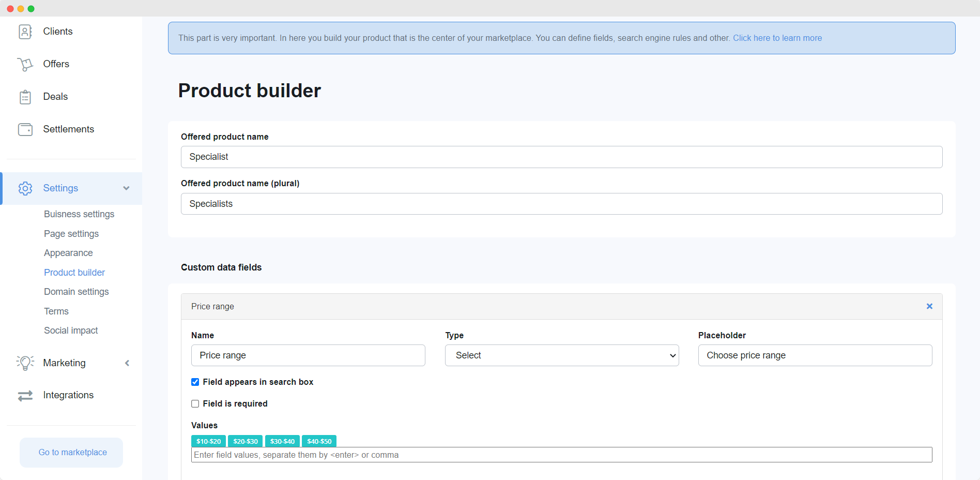980x480 pixels.
Task: Select the $40-$50 value tag
Action: (x=319, y=441)
